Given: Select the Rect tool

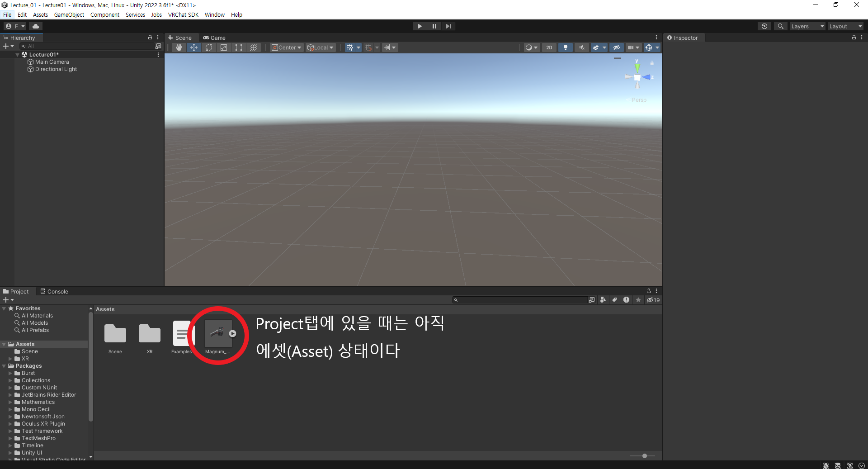Looking at the screenshot, I should 239,47.
